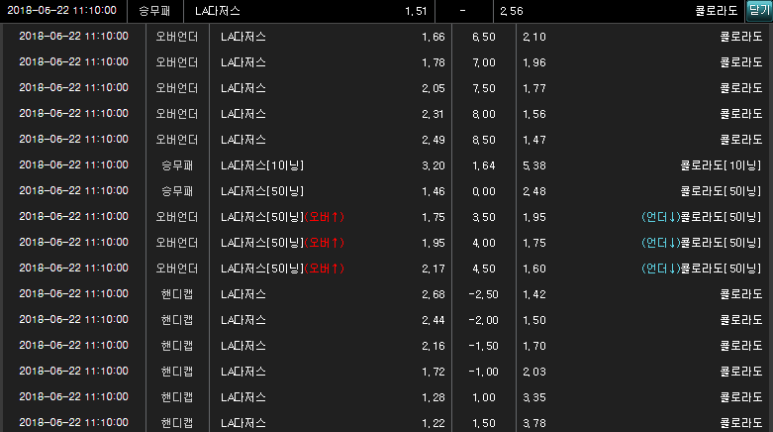Choose LA다저스 over at odds 1.78
Image resolution: width=773 pixels, height=432 pixels.
(330, 62)
